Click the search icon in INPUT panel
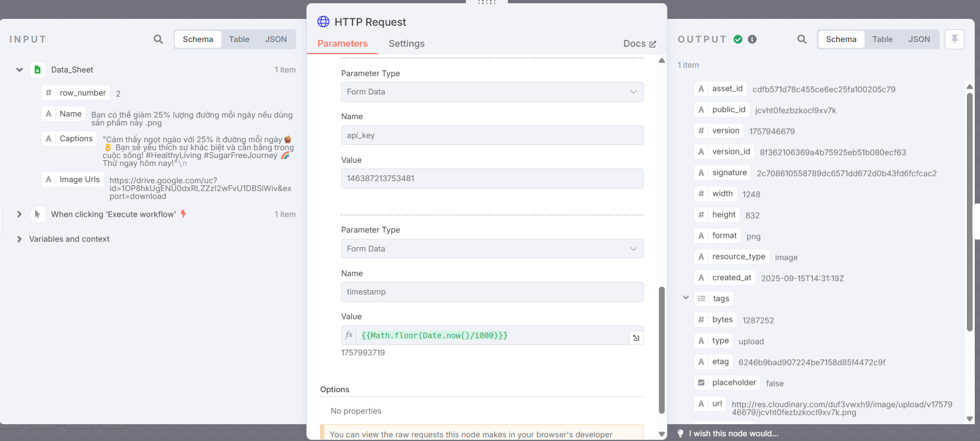Screen dimensions: 980x441 coord(158,39)
